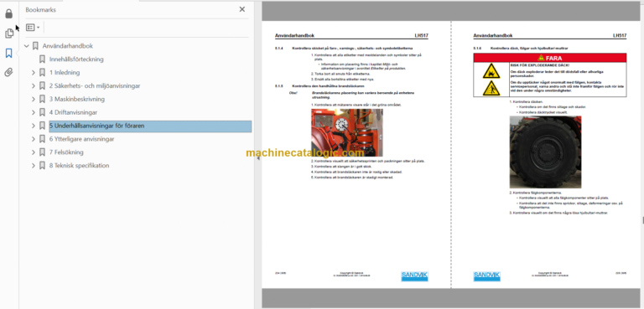
Task: Close the Bookmarks panel
Action: click(241, 9)
